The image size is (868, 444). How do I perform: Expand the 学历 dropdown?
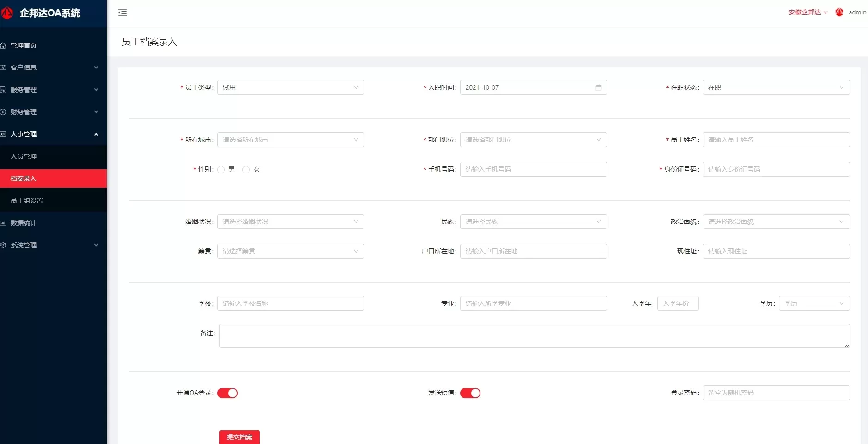coord(814,303)
